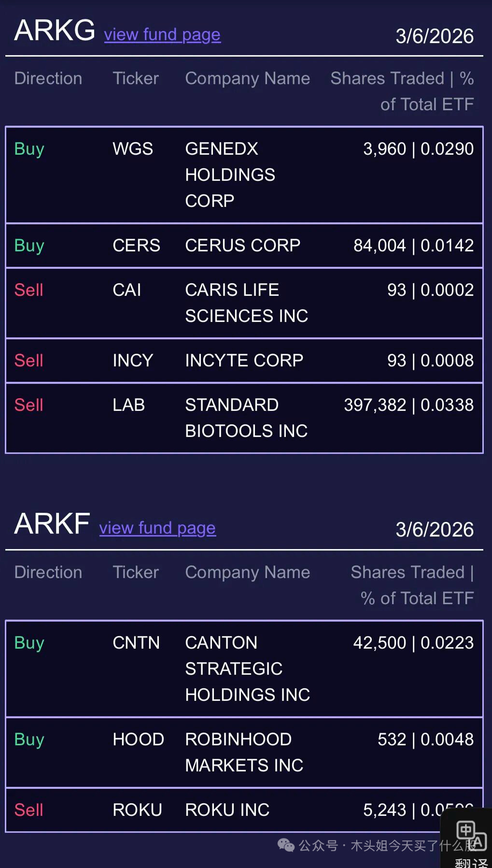Open the ARKF view fund page link
This screenshot has height=868, width=492.
157,528
